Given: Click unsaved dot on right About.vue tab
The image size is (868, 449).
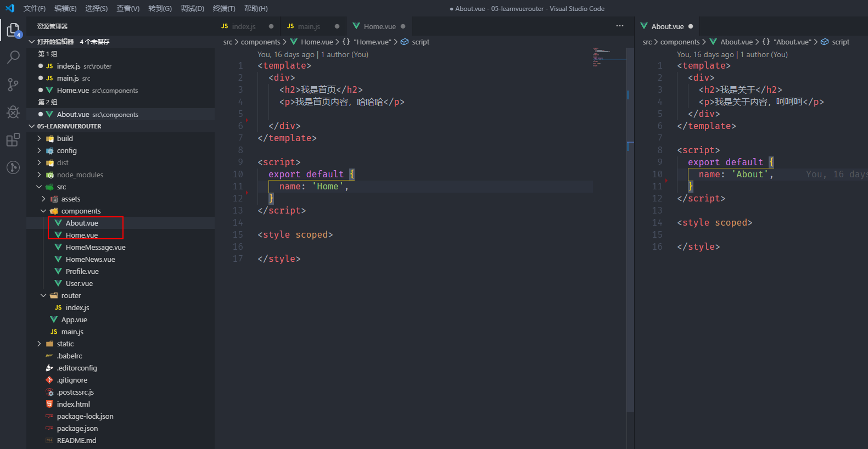Looking at the screenshot, I should pos(691,26).
